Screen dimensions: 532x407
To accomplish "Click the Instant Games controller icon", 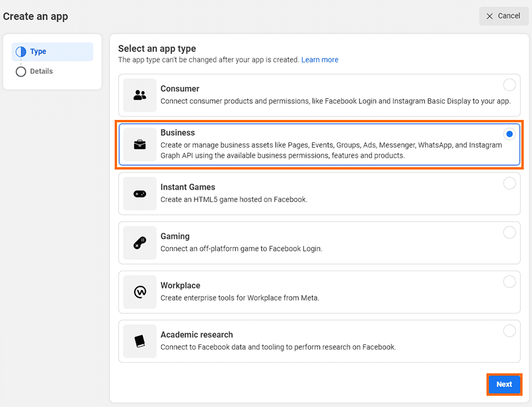I will (140, 194).
